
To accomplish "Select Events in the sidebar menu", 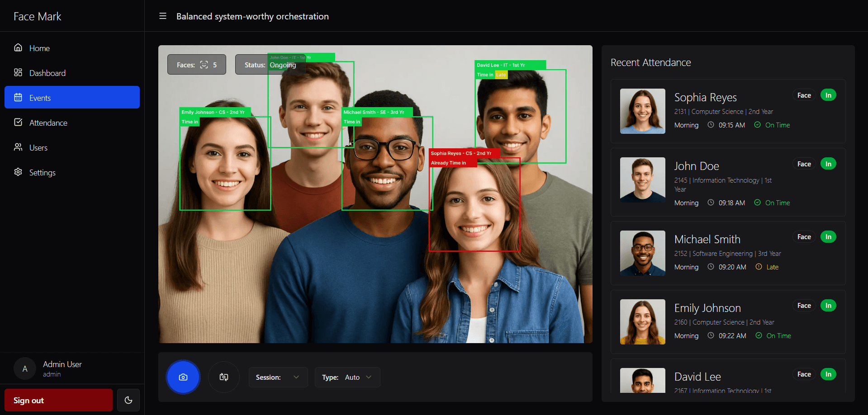I will 41,97.
